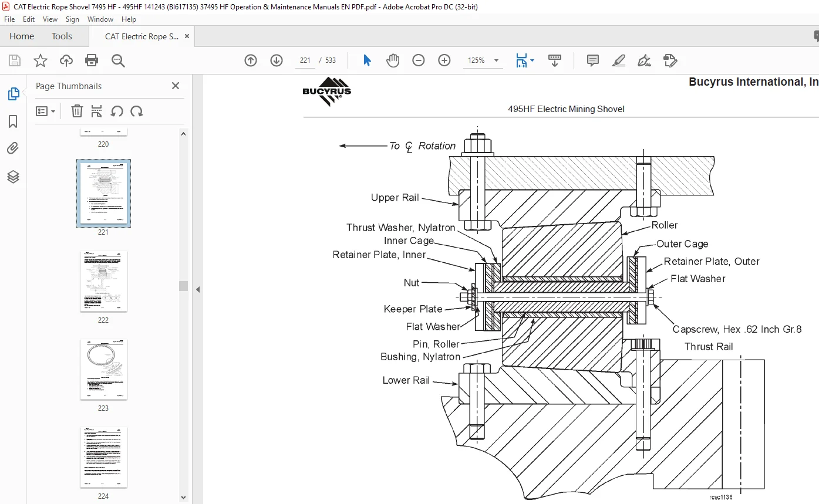Open the Help menu
Viewport: 819px width, 504px height.
click(129, 19)
